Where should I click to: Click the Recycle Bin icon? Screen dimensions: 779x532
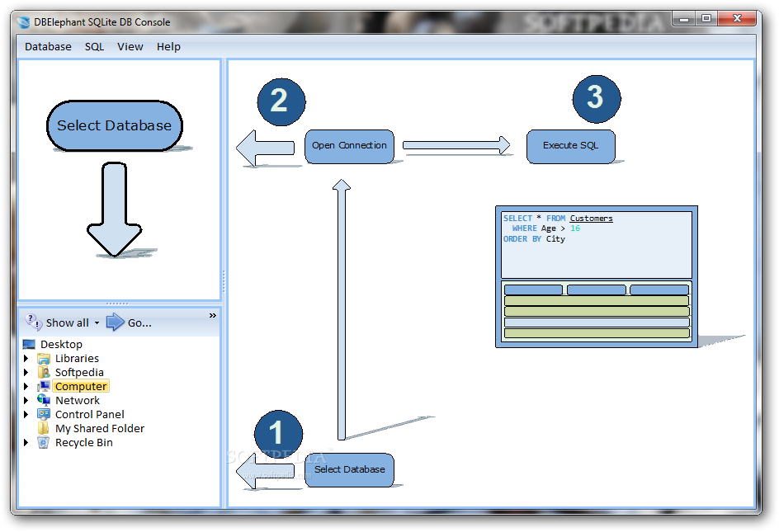pos(44,442)
